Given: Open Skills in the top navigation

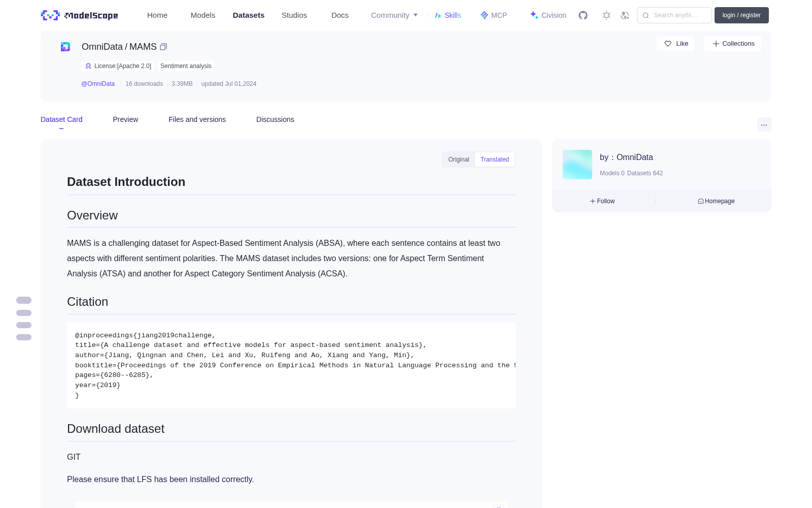Looking at the screenshot, I should tap(448, 15).
